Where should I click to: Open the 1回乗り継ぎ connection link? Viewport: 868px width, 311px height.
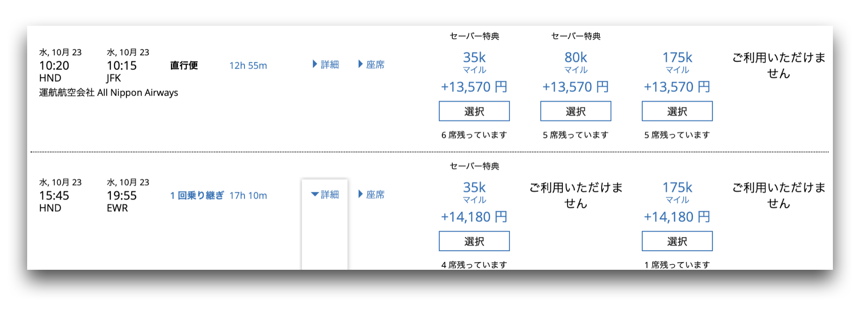pos(197,195)
